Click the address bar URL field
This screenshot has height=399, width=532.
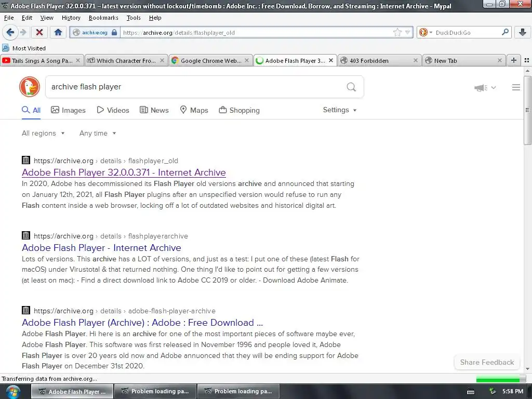coord(256,33)
